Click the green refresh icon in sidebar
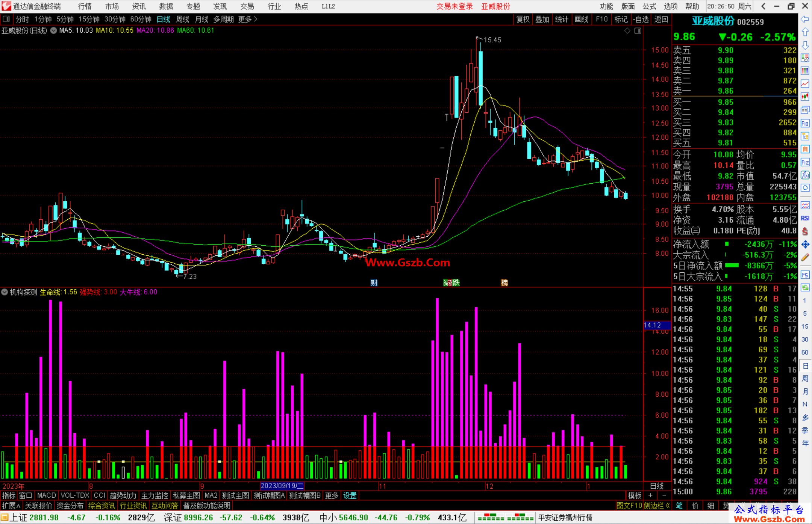This screenshot has width=812, height=524. pos(805,288)
